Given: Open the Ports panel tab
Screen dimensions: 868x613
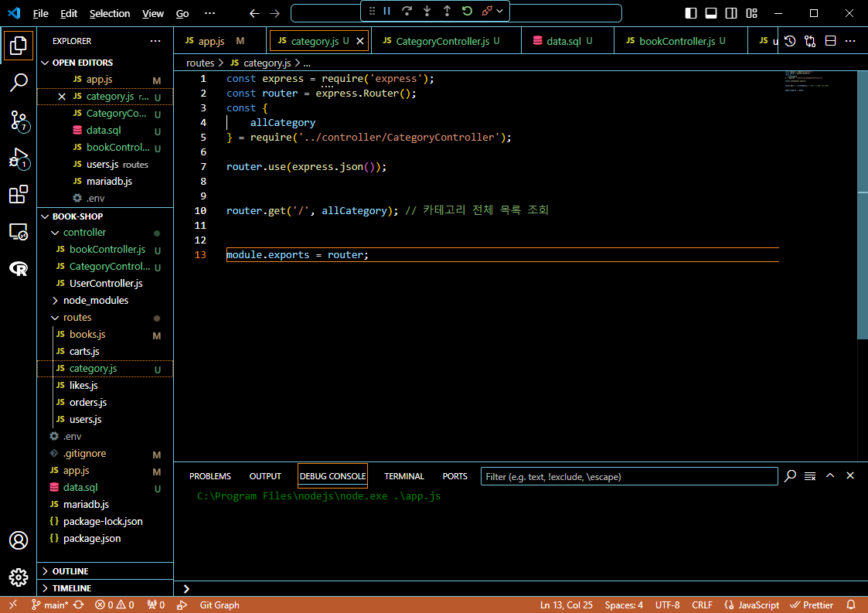Looking at the screenshot, I should click(455, 476).
